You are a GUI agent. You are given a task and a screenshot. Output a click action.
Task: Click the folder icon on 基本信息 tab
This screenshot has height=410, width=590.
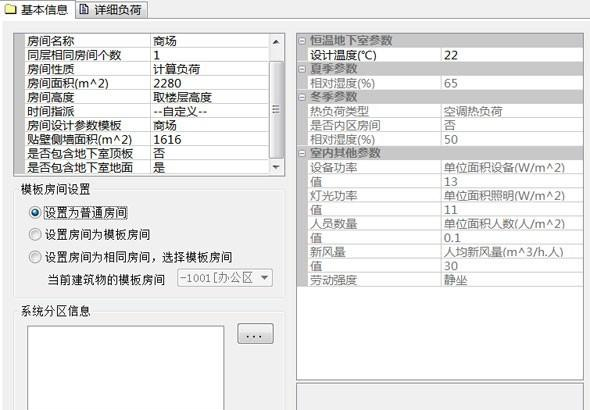point(10,9)
